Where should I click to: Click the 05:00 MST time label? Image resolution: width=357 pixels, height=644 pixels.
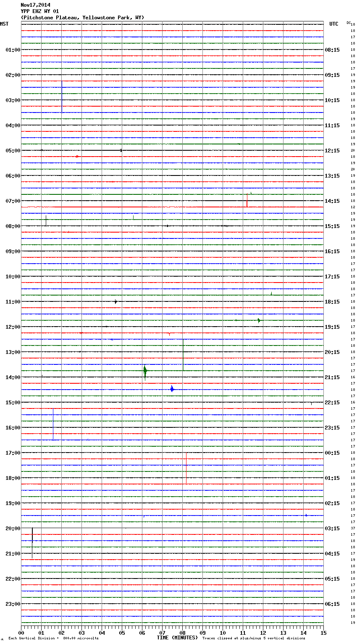pos(13,151)
